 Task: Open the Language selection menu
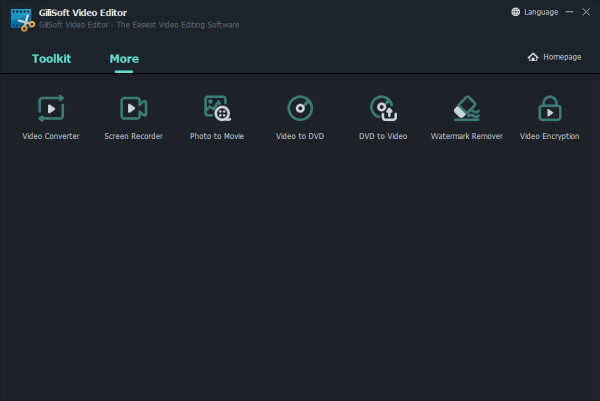(x=534, y=12)
